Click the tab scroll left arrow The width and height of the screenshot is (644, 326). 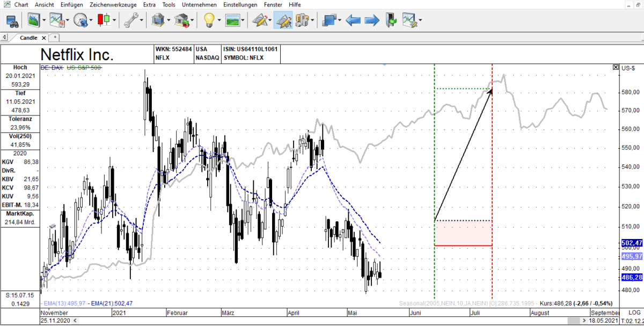(4, 38)
